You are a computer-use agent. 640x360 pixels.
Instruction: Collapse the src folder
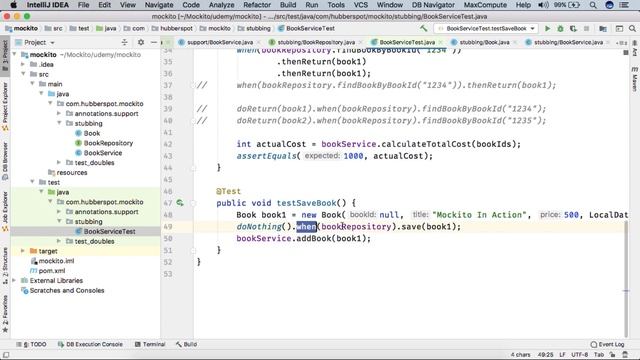pos(23,74)
